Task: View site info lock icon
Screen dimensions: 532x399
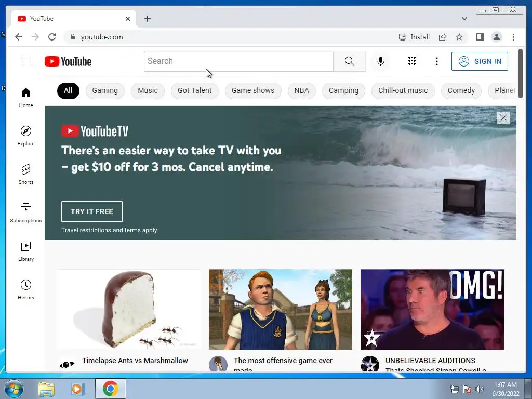Action: pyautogui.click(x=72, y=37)
